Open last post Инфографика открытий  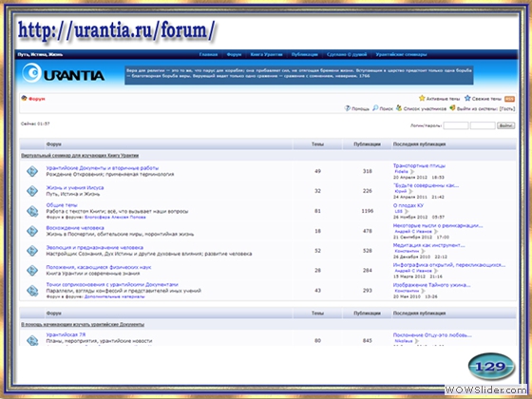click(x=448, y=265)
